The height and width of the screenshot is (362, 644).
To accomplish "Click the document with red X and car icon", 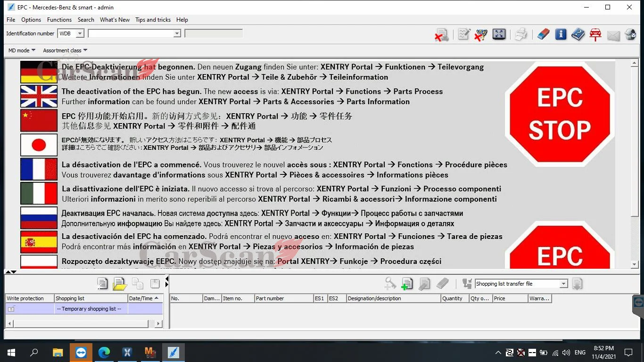I will point(441,34).
